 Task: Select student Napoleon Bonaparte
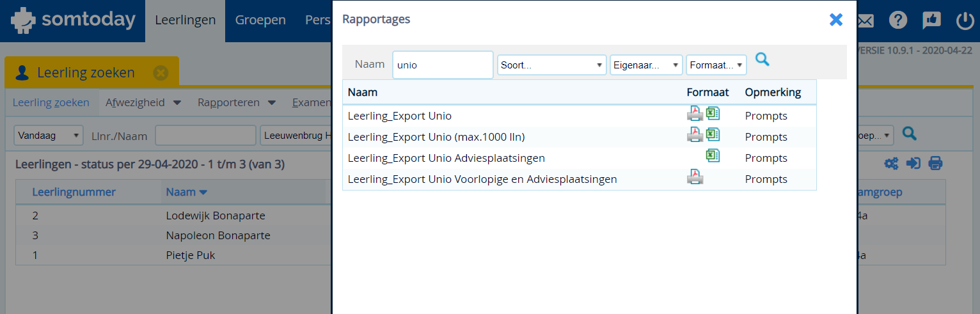tap(218, 235)
